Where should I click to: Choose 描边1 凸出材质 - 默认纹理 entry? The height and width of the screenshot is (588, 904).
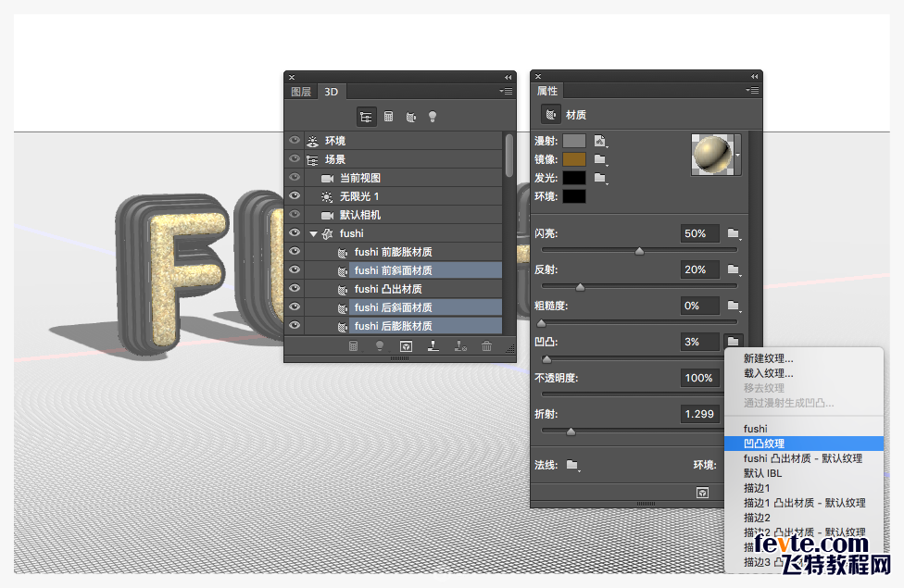804,503
